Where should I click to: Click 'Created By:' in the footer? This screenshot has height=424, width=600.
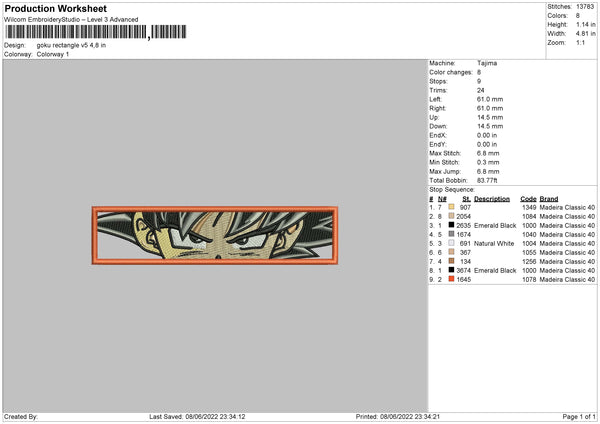21,417
